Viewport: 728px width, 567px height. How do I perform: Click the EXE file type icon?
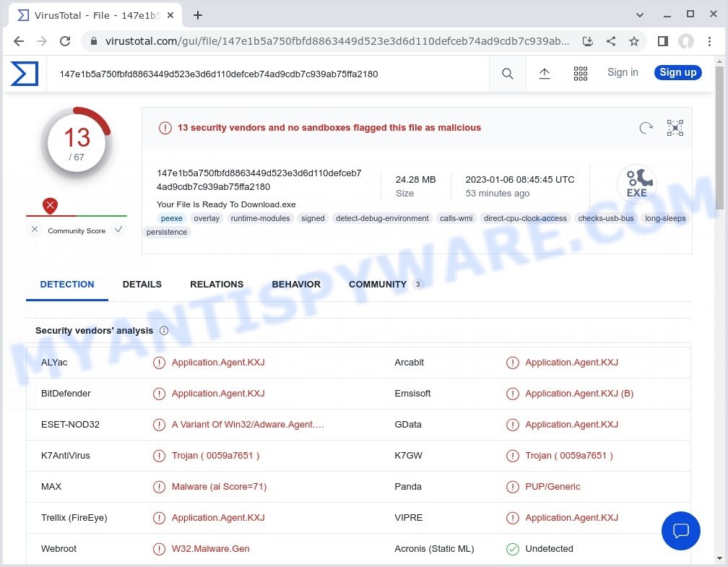coord(636,184)
